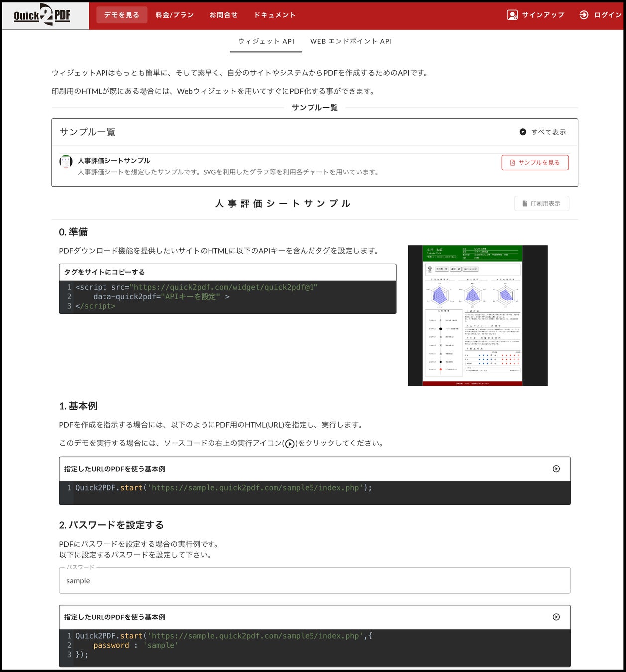This screenshot has height=672, width=626.
Task: Click the basic example Quick2PDF.start code line
Action: [223, 488]
